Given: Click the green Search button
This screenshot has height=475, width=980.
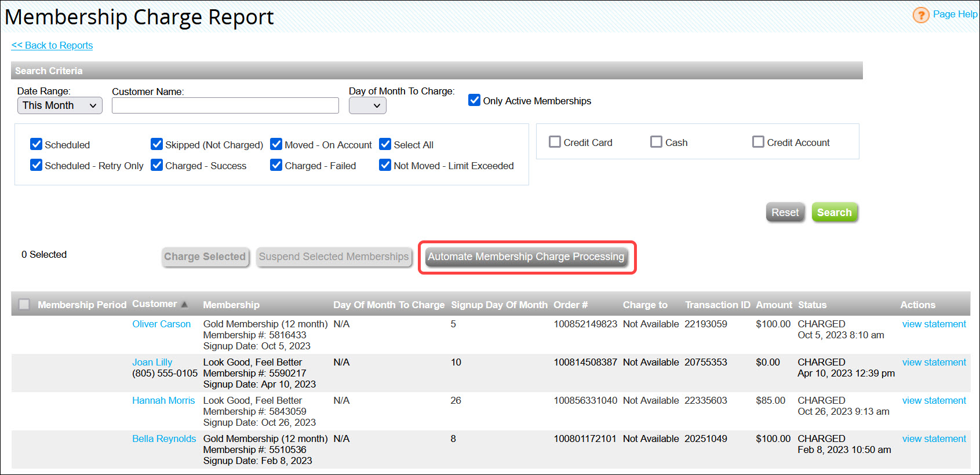Looking at the screenshot, I should (x=835, y=213).
